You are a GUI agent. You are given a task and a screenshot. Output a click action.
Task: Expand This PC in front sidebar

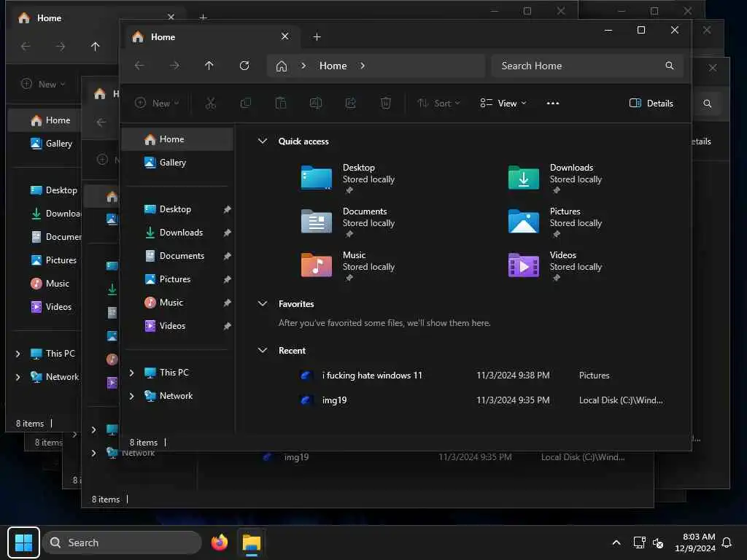tap(132, 373)
